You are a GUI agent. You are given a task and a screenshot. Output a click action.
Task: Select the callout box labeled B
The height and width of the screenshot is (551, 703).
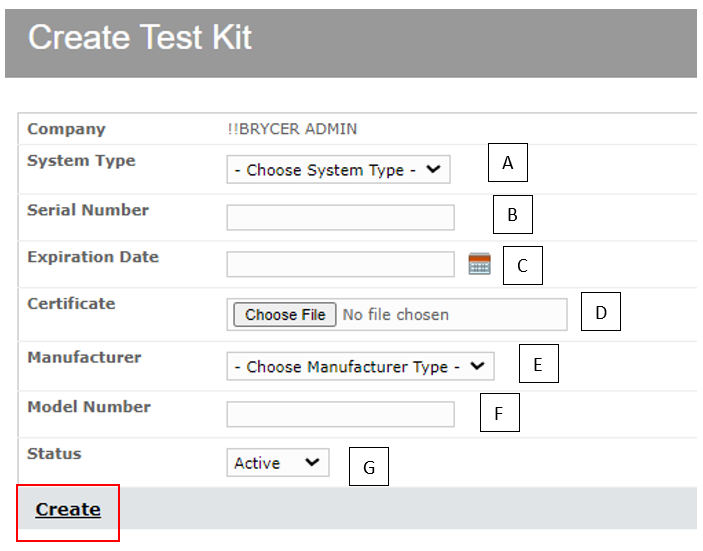pyautogui.click(x=513, y=214)
